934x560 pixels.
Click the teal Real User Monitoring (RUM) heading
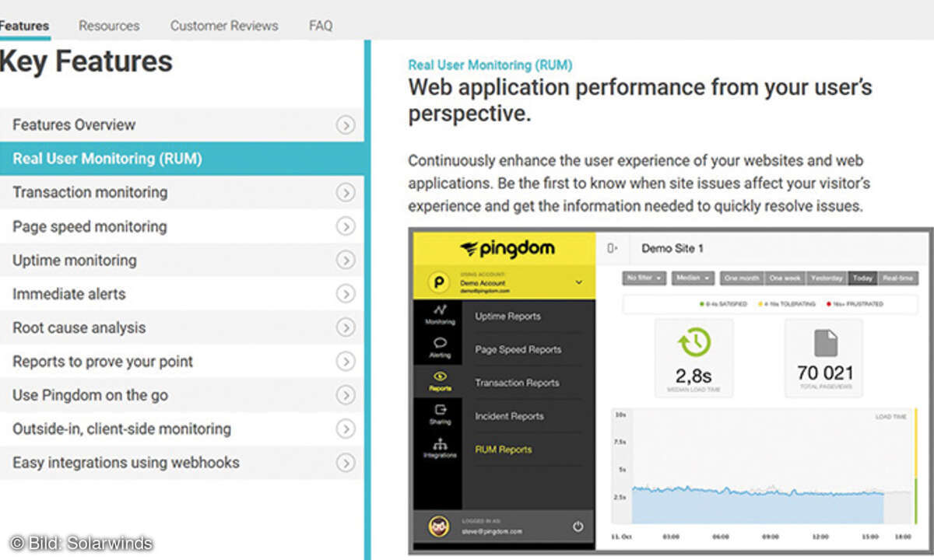(x=490, y=65)
